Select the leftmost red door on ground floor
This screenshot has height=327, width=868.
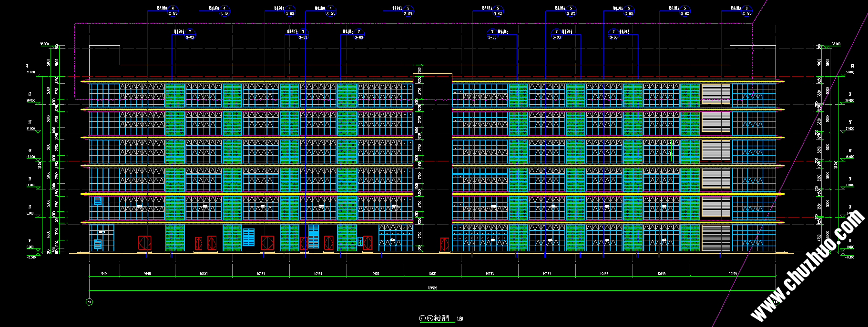pos(145,243)
